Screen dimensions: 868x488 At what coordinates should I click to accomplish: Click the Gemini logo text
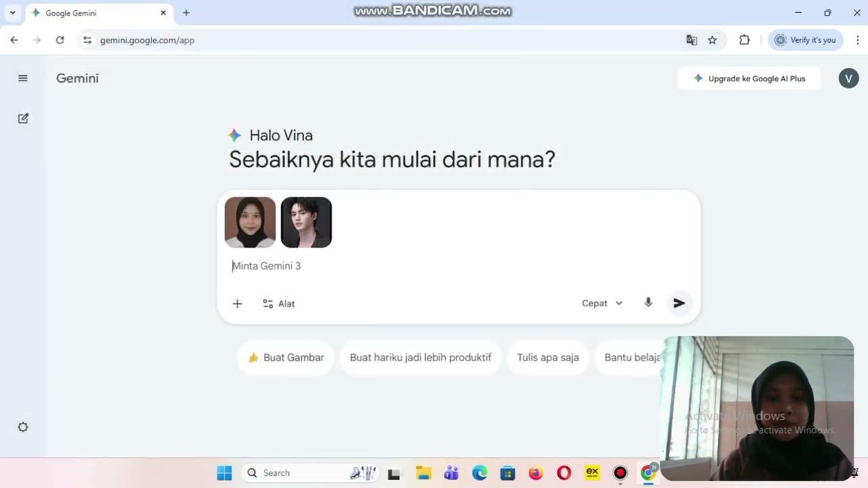tap(77, 79)
